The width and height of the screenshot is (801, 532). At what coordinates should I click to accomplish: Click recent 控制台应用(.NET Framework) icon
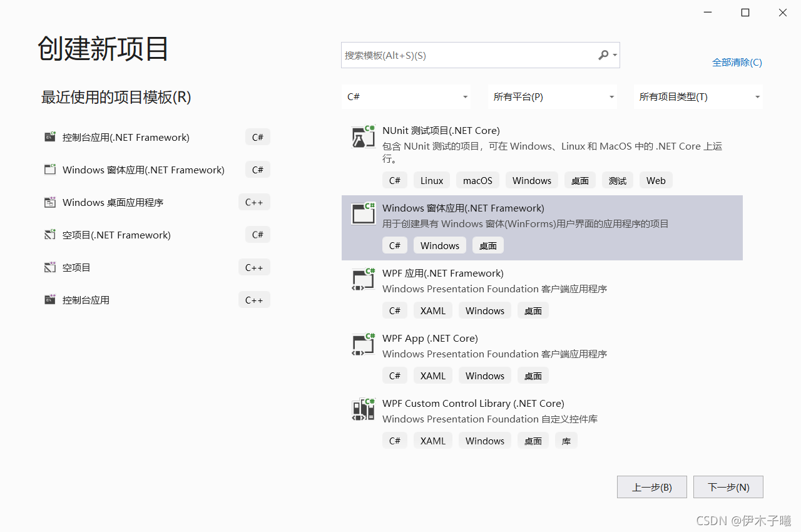pos(50,137)
